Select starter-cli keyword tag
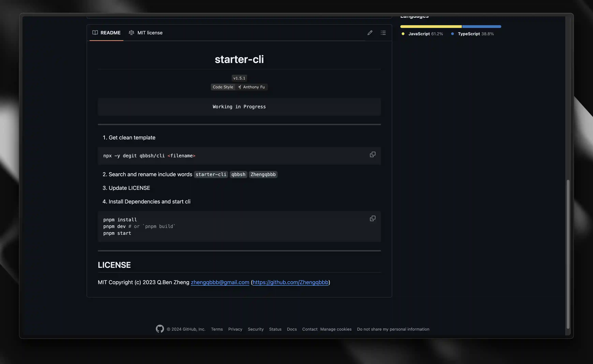This screenshot has width=593, height=364. 211,174
